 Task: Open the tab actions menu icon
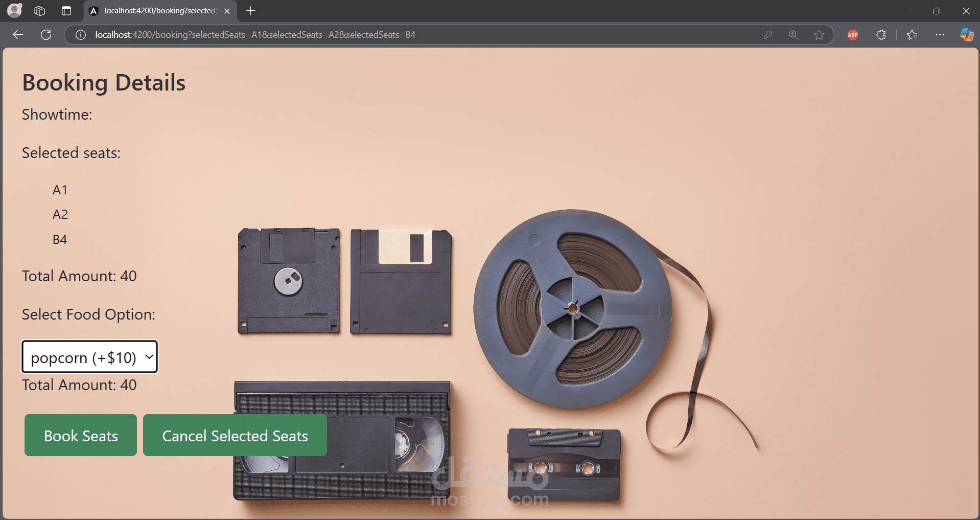[66, 11]
